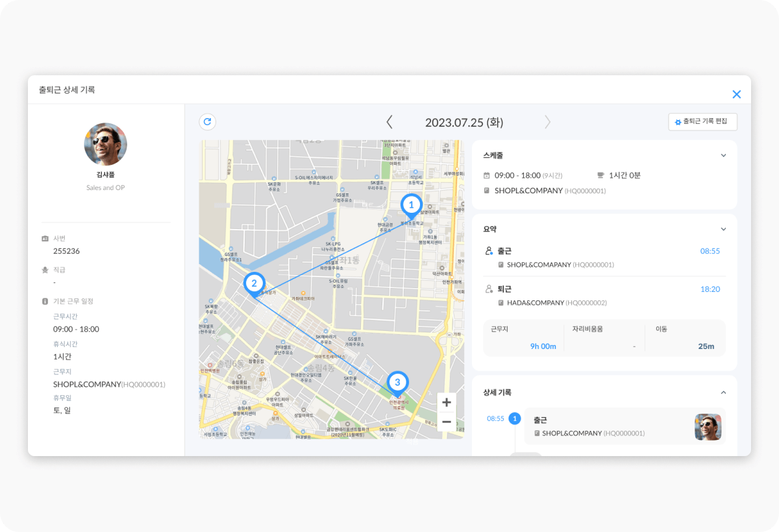The width and height of the screenshot is (779, 532).
Task: Collapse the 상세 기록 section chevron
Action: 723,393
